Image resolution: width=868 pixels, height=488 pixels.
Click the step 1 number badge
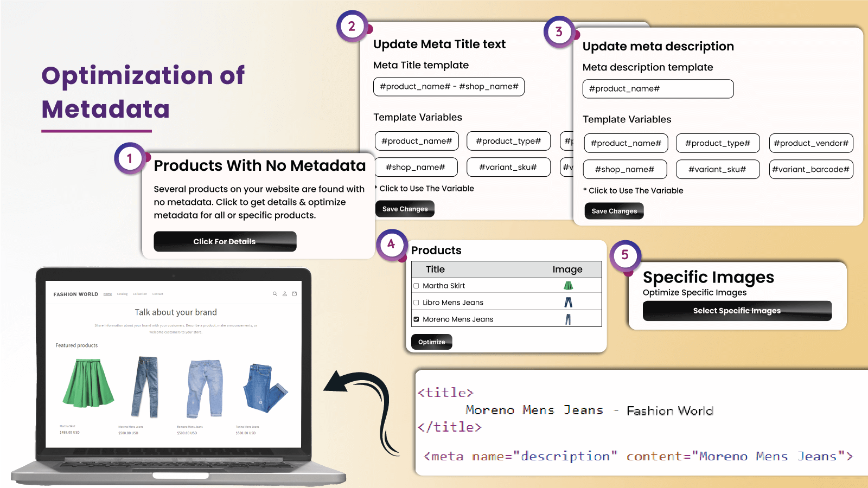129,158
